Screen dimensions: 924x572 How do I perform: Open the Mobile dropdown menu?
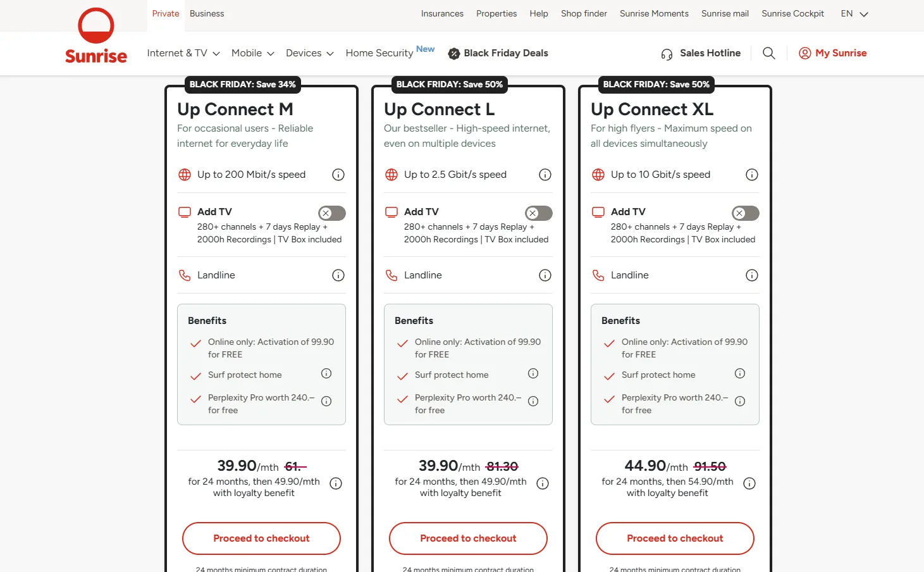[x=252, y=53]
